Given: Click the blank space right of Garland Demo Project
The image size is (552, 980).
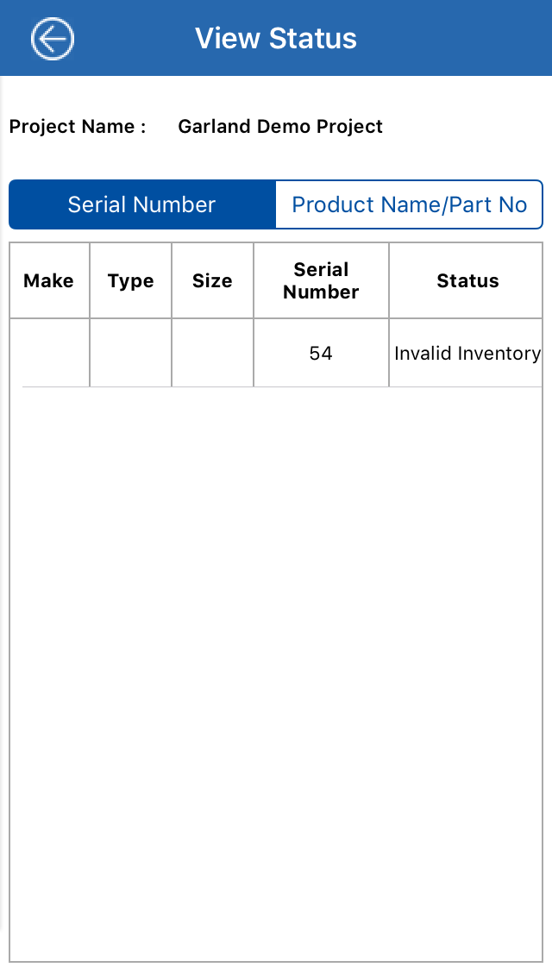Looking at the screenshot, I should (466, 127).
